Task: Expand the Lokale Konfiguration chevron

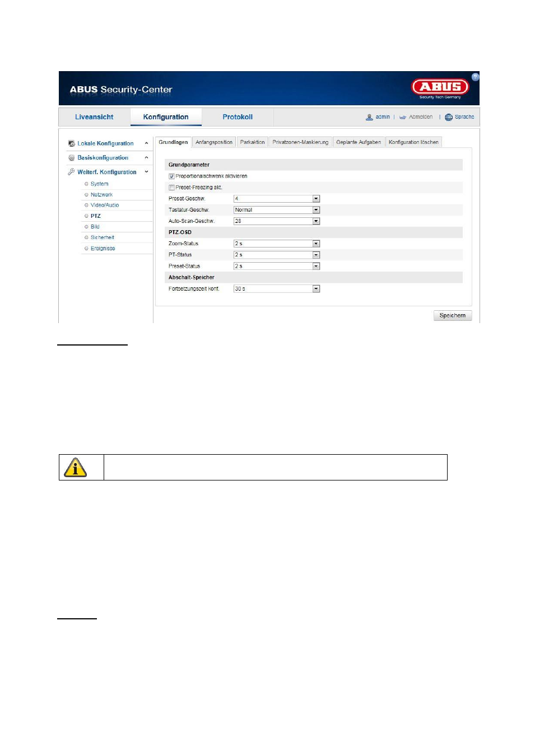Action: tap(147, 143)
